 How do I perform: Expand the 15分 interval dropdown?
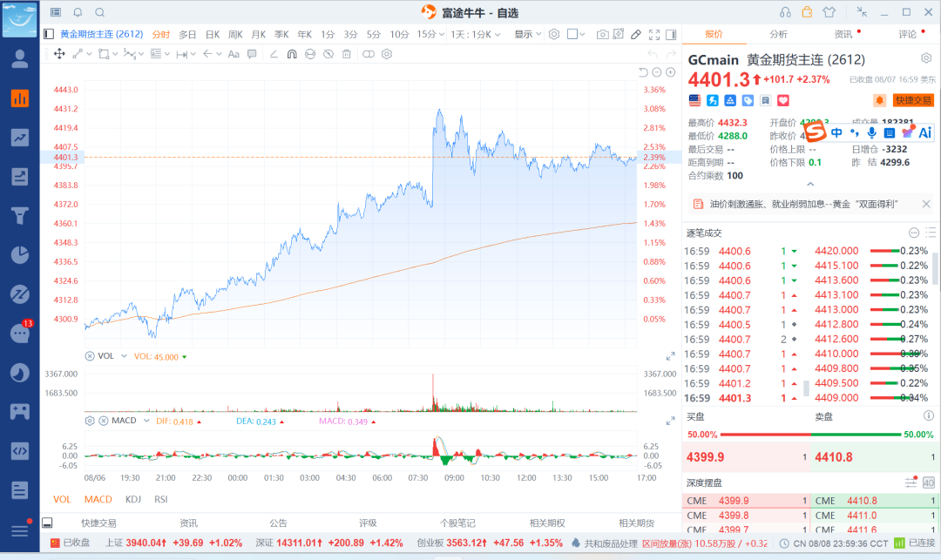431,34
